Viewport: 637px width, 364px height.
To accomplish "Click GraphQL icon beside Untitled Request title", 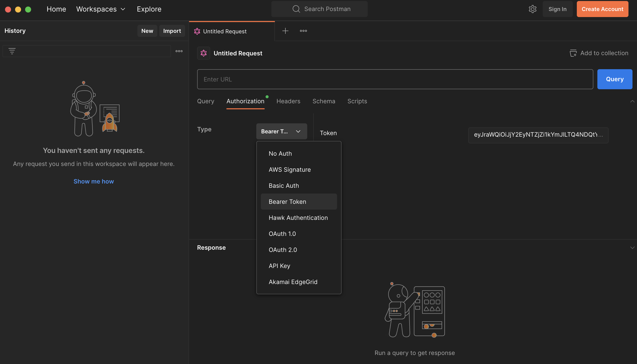I will (203, 53).
